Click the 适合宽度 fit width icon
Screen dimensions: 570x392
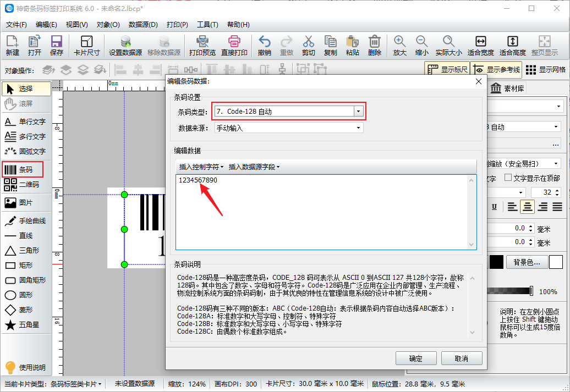480,46
